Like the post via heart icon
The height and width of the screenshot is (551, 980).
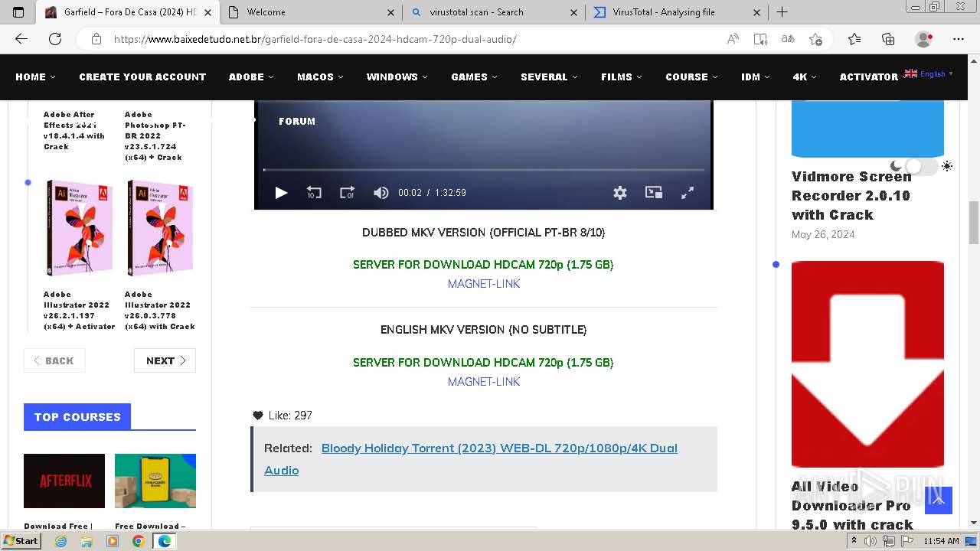point(258,416)
